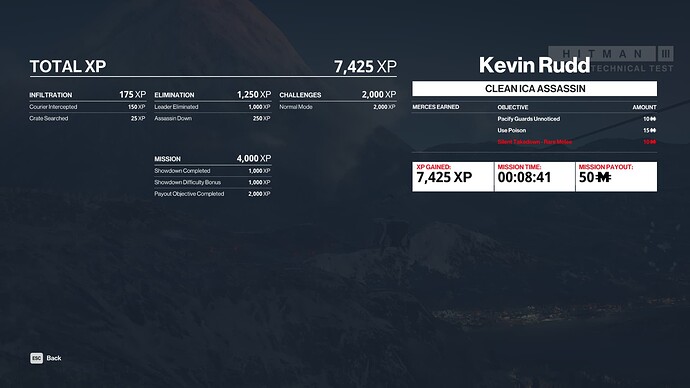Image resolution: width=690 pixels, height=388 pixels.
Task: Go Back using the Back label
Action: (54, 358)
